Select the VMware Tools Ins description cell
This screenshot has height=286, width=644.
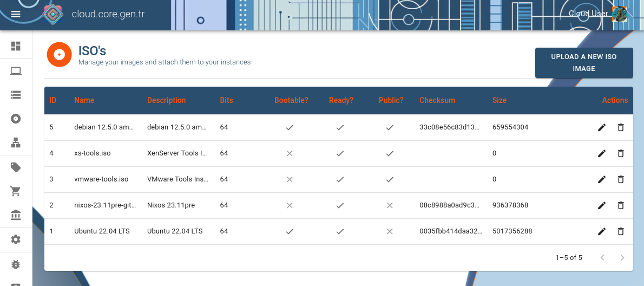(178, 179)
